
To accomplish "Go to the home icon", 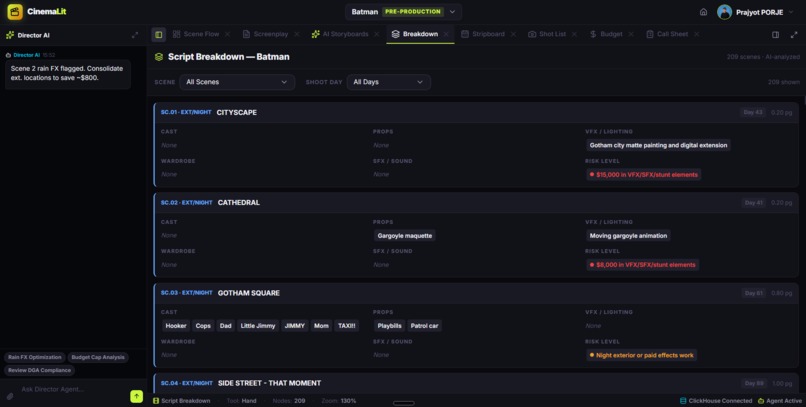I will pos(703,12).
